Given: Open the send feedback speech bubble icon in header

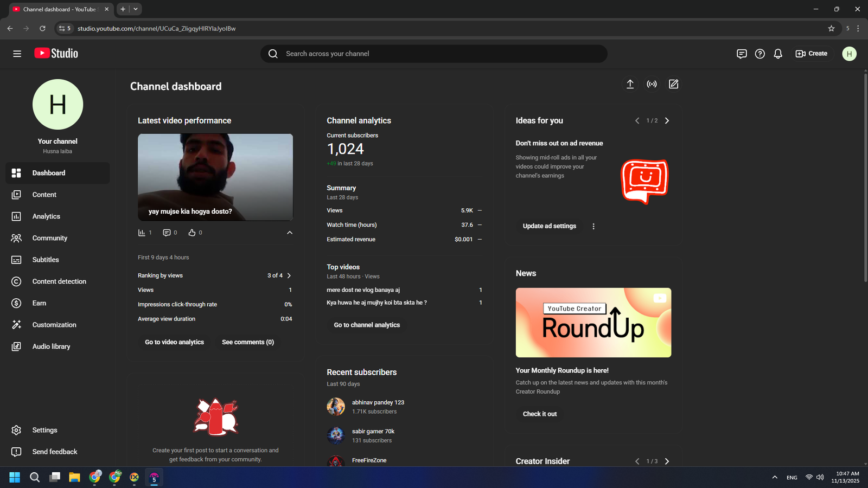Looking at the screenshot, I should pos(742,54).
